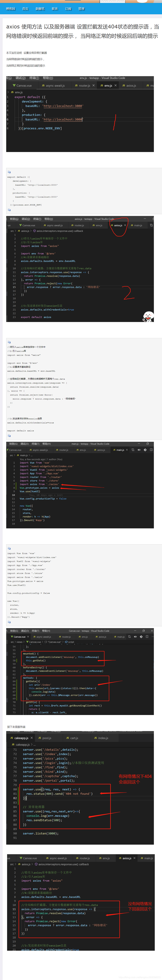Close the cakeapp.js editor tab
The width and height of the screenshot is (162, 980).
pos(31,738)
